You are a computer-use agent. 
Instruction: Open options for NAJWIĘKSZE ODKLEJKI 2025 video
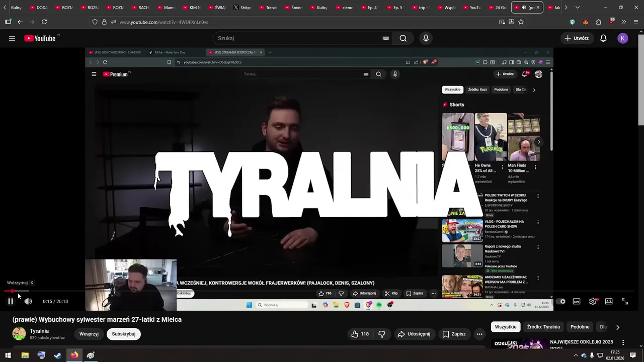tap(623, 342)
